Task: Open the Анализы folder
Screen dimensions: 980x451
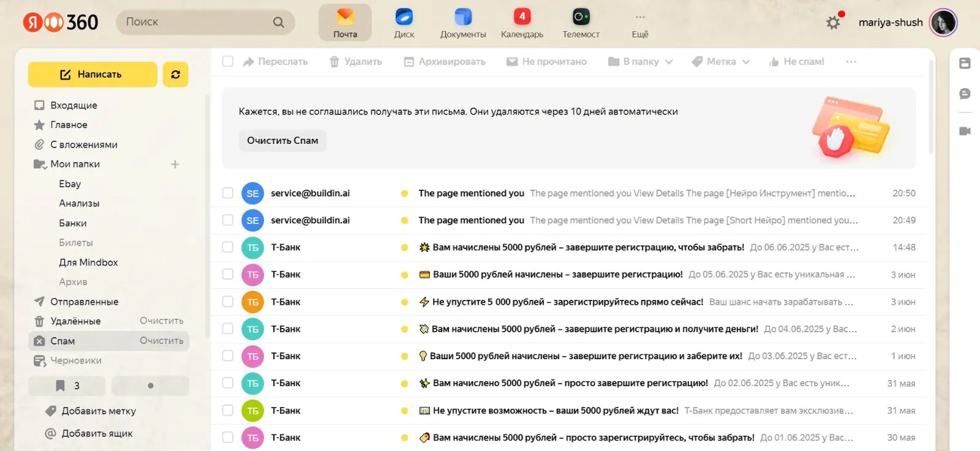Action: coord(79,203)
